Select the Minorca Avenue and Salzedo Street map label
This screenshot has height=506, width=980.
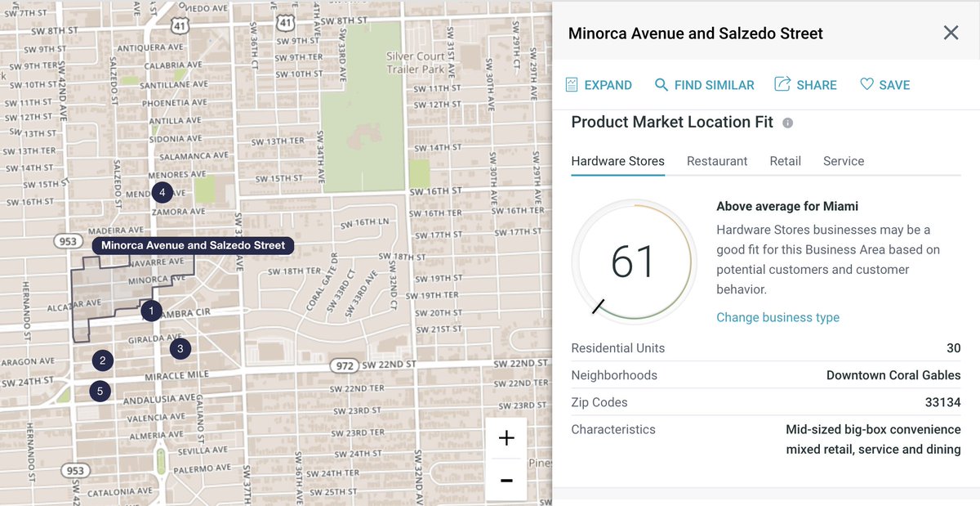[x=192, y=244]
